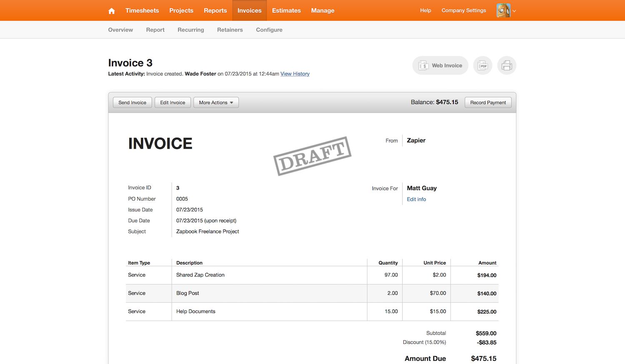The image size is (625, 364).
Task: Expand the More Actions dropdown
Action: [x=216, y=102]
